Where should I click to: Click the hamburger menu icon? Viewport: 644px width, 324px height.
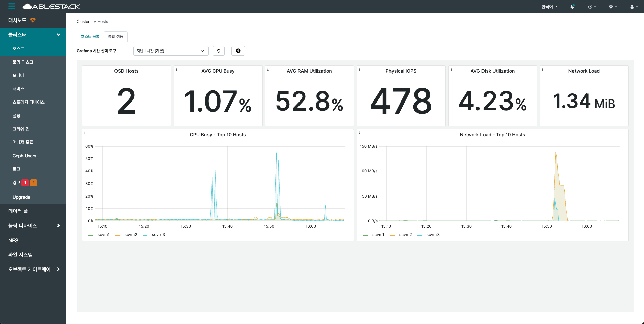[x=12, y=6]
